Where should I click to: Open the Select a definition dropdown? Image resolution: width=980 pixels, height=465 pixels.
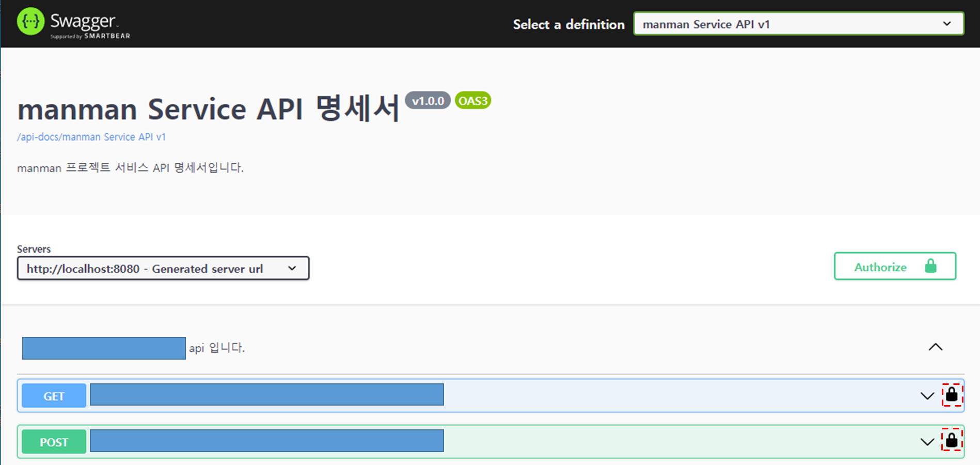click(x=798, y=24)
